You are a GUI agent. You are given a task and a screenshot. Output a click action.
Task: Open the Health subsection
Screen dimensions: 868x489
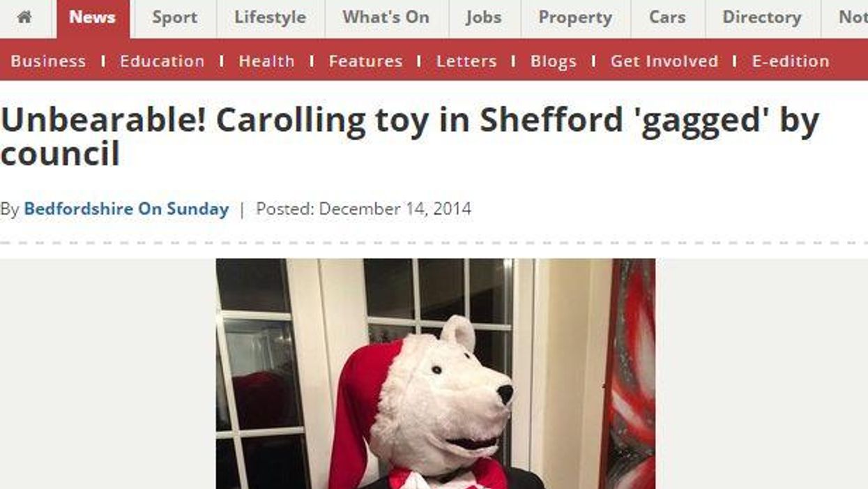(266, 61)
